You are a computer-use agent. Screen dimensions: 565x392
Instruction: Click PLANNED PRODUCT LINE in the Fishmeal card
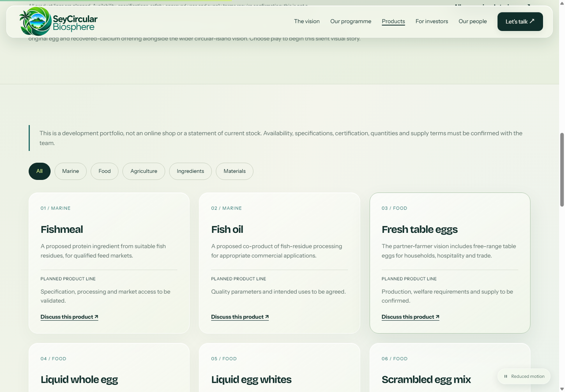click(x=68, y=279)
